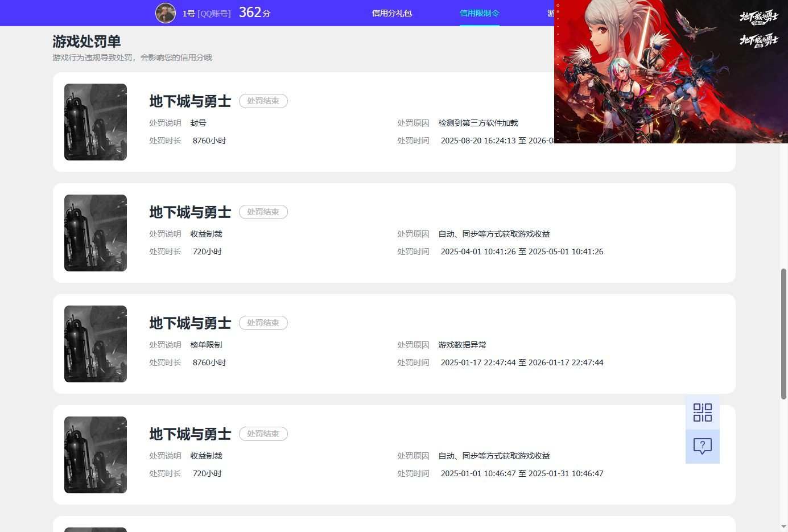This screenshot has height=532, width=788.
Task: Click 自动、同步等方式获取游戏收益 on the 2025-01-01 card
Action: coord(494,456)
